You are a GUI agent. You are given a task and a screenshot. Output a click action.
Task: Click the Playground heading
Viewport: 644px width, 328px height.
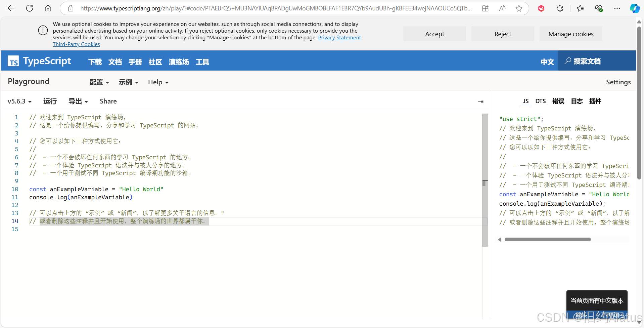point(29,82)
